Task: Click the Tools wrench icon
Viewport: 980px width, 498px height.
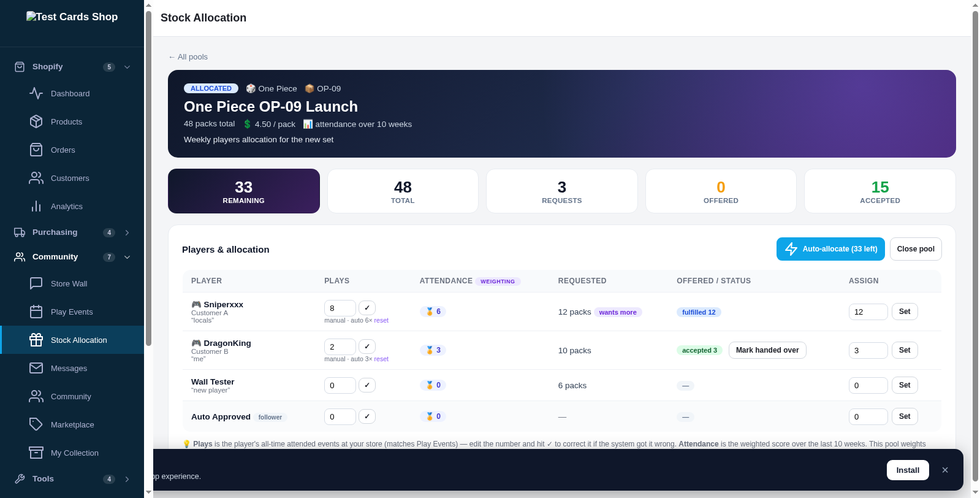Action: (20, 479)
